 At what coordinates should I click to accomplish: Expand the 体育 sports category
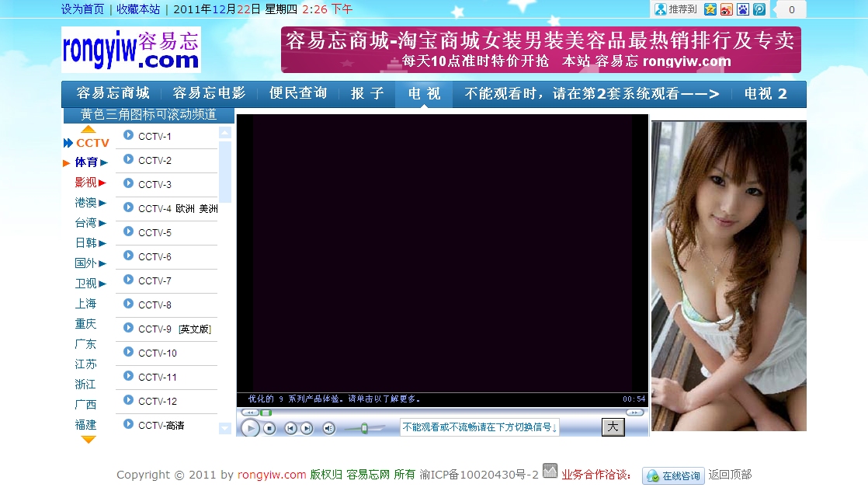[x=92, y=162]
